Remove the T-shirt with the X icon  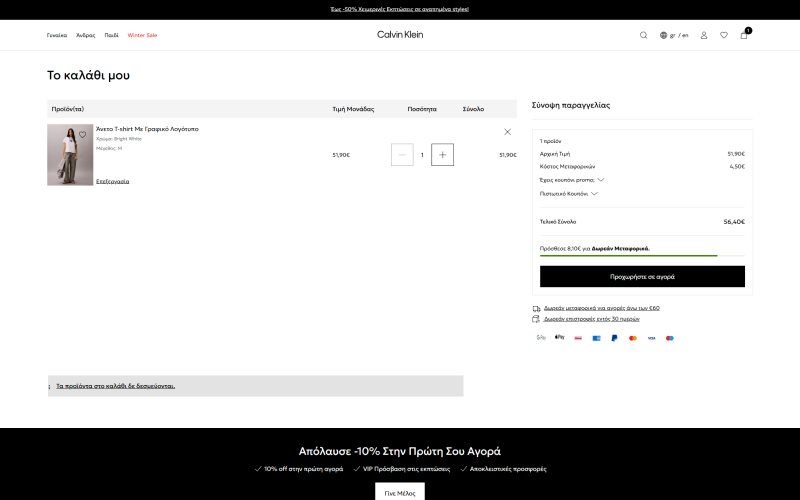(x=507, y=132)
